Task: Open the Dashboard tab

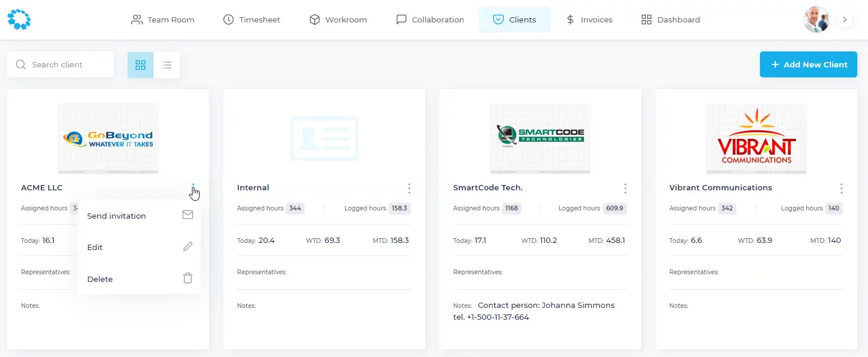Action: 671,20
